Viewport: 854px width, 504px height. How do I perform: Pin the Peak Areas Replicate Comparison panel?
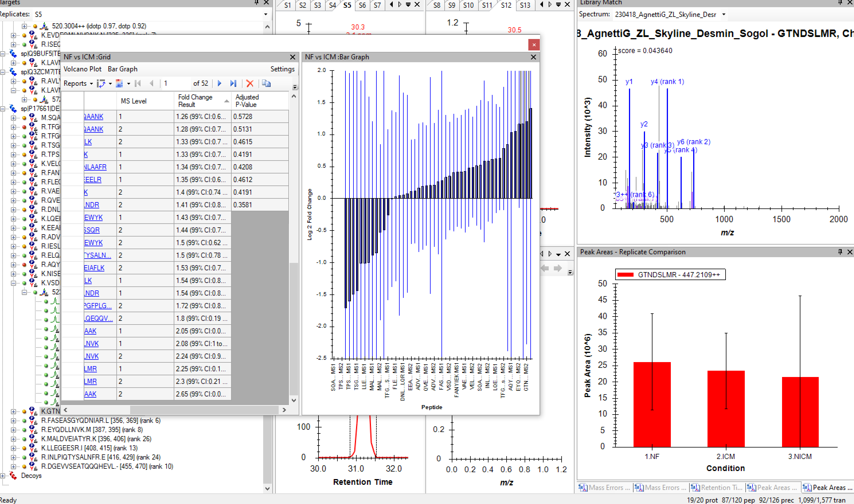click(840, 252)
